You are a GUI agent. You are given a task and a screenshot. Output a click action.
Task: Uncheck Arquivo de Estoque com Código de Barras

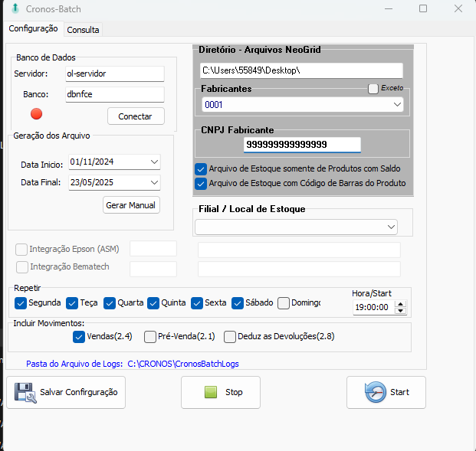pos(201,184)
